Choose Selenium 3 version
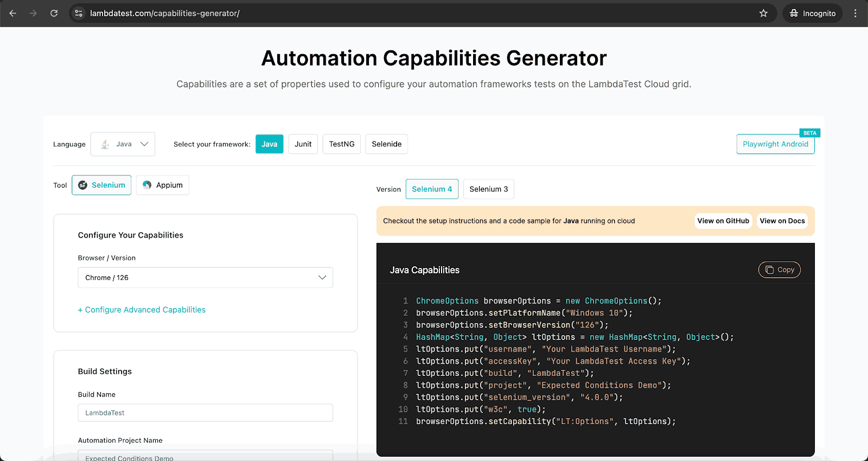The width and height of the screenshot is (868, 461). (x=488, y=189)
